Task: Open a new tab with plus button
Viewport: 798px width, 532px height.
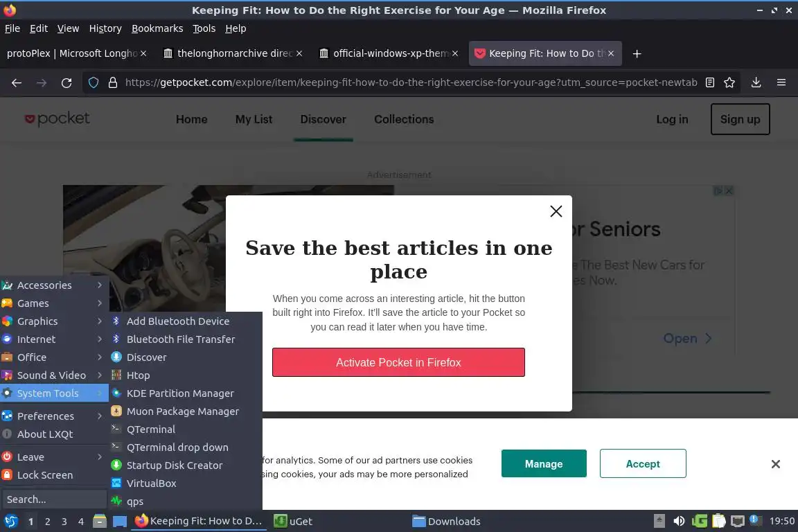Action: [637, 53]
